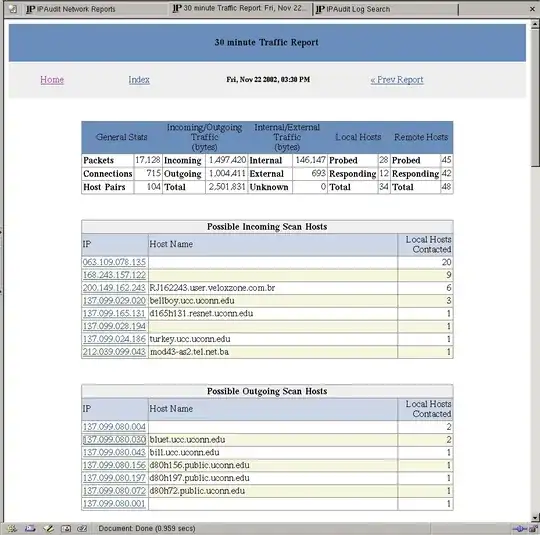Open the Index link
The height and width of the screenshot is (535, 540).
click(x=139, y=80)
